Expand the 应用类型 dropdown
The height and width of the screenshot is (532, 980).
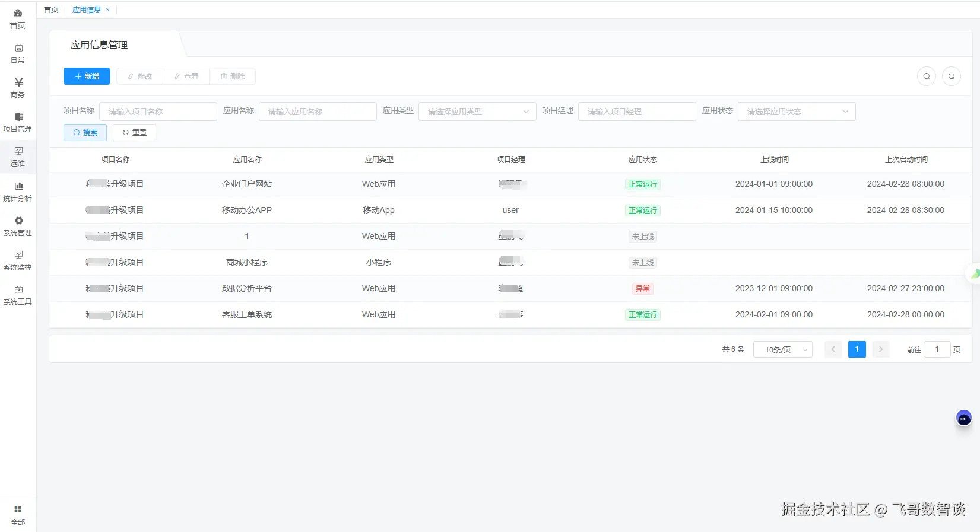477,112
